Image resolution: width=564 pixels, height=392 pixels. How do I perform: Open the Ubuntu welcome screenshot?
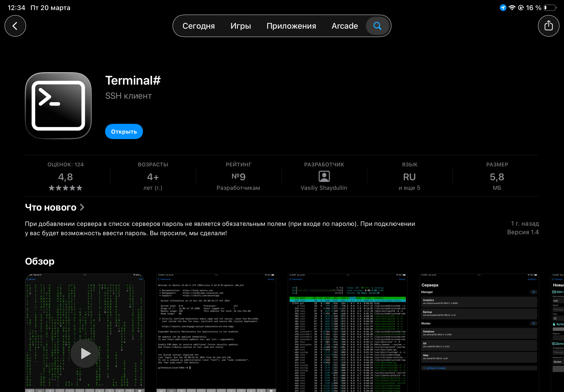(x=216, y=332)
